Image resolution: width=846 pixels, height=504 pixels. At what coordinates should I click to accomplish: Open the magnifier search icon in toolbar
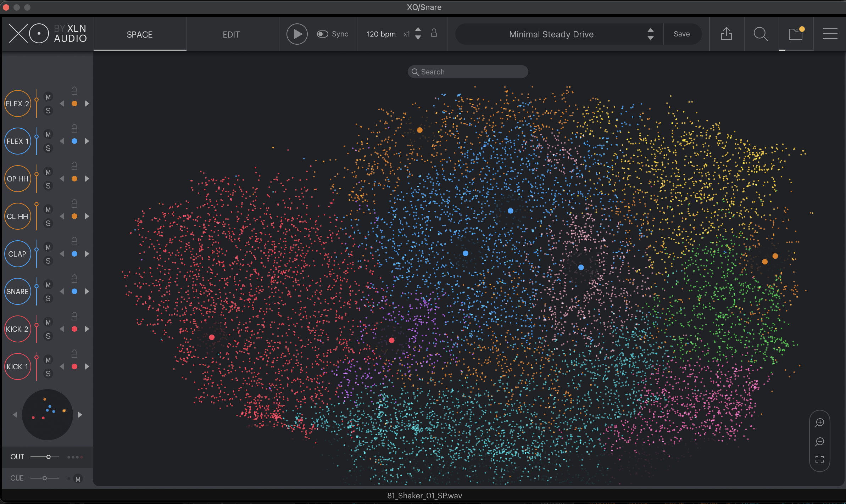(761, 34)
